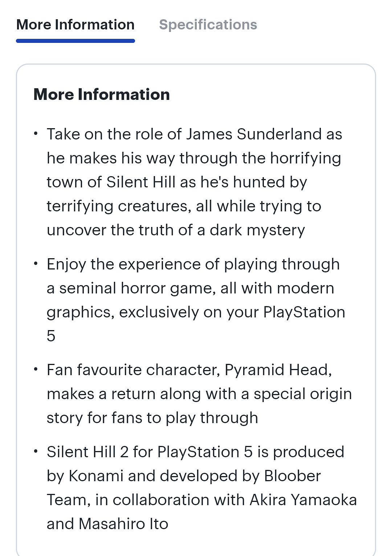Image resolution: width=392 pixels, height=556 pixels.
Task: Click the name James Sunderland
Action: click(254, 134)
